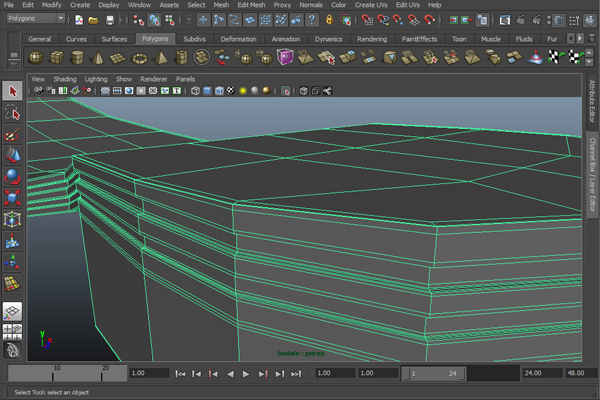
Task: Create a polygon pipe from shelf
Action: (181, 58)
